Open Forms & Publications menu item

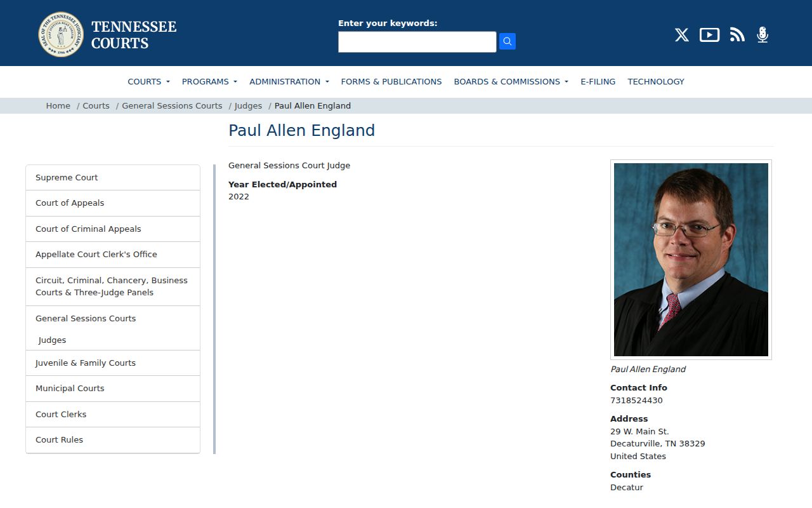[x=391, y=81]
